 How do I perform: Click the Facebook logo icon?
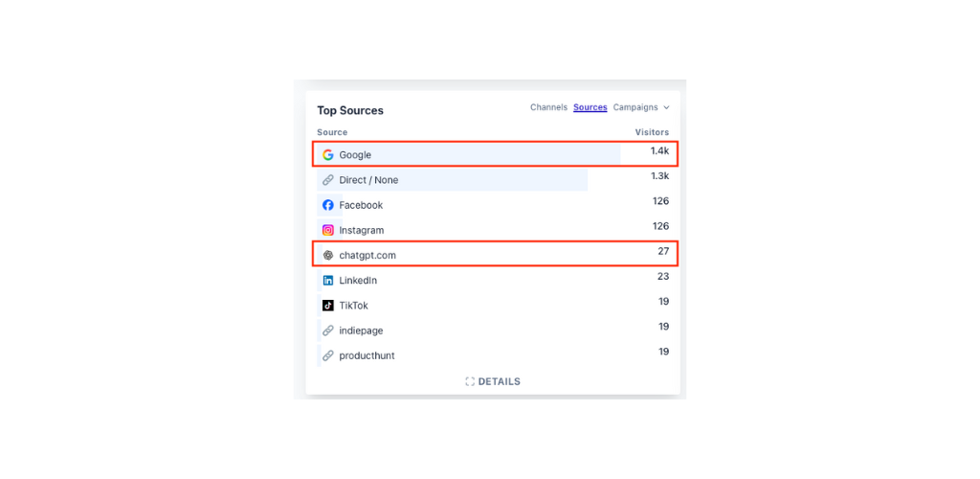pos(328,205)
